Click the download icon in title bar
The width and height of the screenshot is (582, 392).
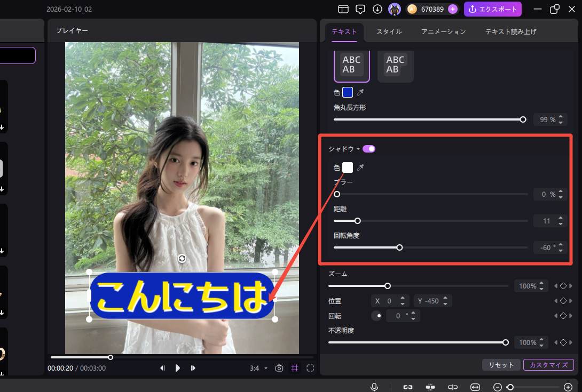coord(377,9)
